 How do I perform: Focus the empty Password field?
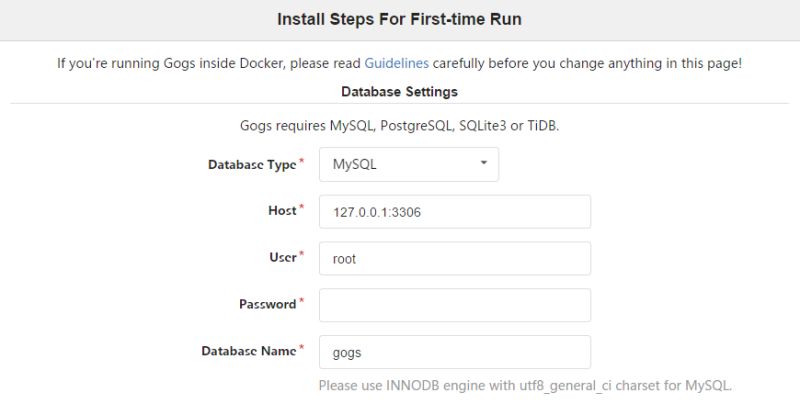tap(454, 305)
